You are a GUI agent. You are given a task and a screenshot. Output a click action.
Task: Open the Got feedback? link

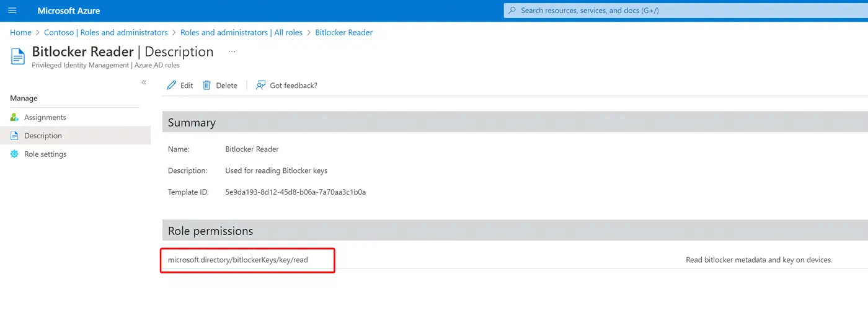coord(293,86)
